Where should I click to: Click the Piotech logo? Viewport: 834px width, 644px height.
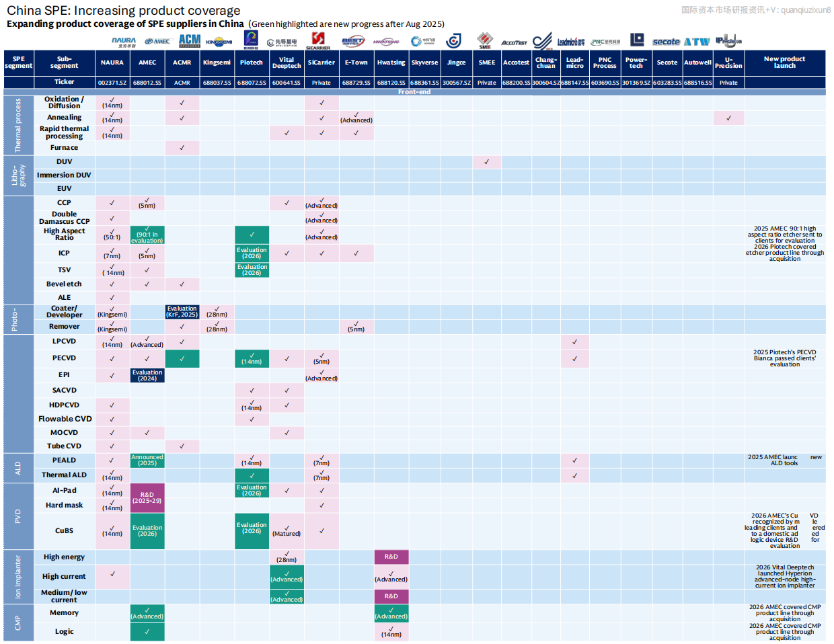pos(251,40)
